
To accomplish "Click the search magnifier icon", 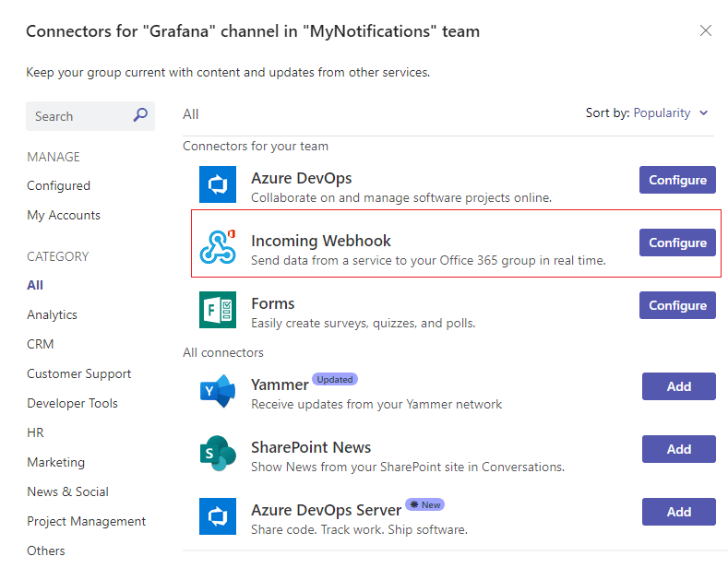I will (x=140, y=114).
